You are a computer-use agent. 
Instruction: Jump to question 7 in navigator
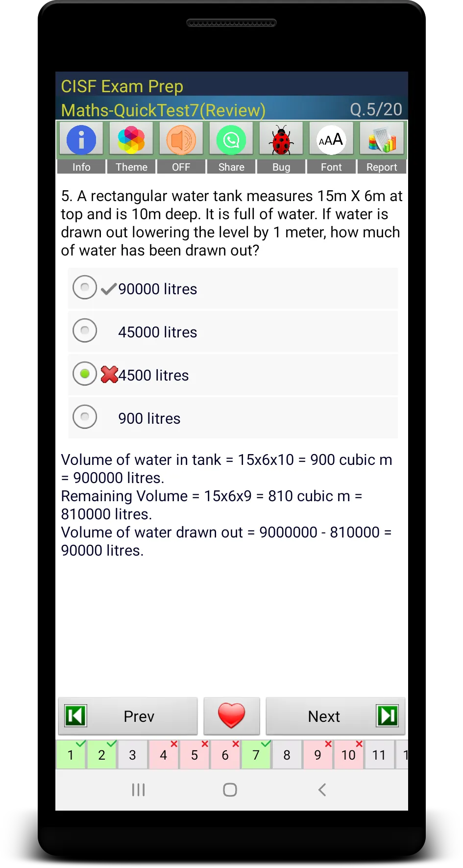pyautogui.click(x=256, y=755)
